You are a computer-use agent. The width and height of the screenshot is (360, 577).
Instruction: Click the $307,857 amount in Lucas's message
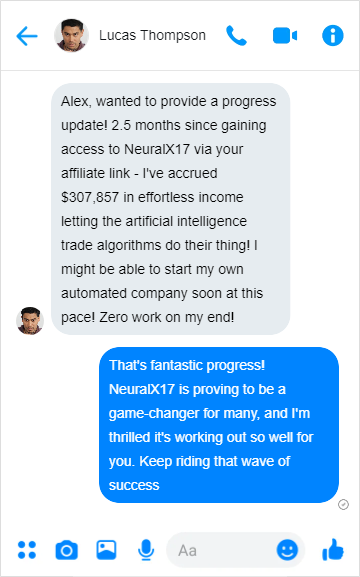(x=90, y=197)
